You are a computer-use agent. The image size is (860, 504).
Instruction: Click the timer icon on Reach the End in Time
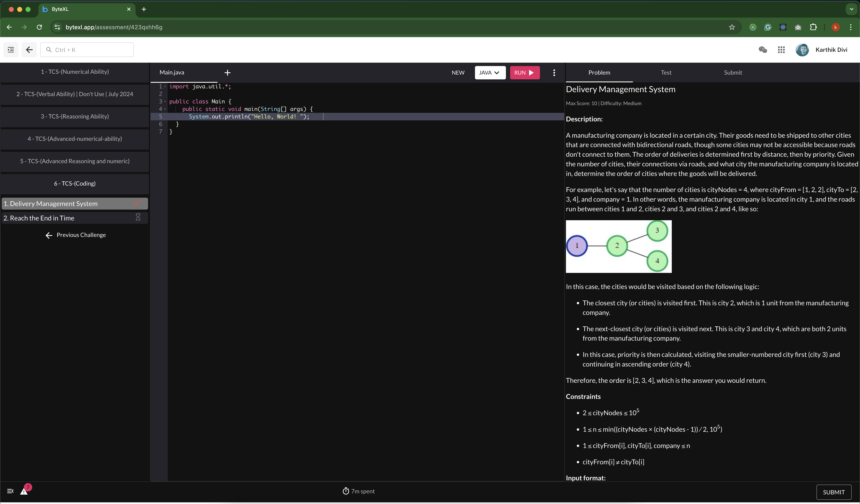[138, 217]
